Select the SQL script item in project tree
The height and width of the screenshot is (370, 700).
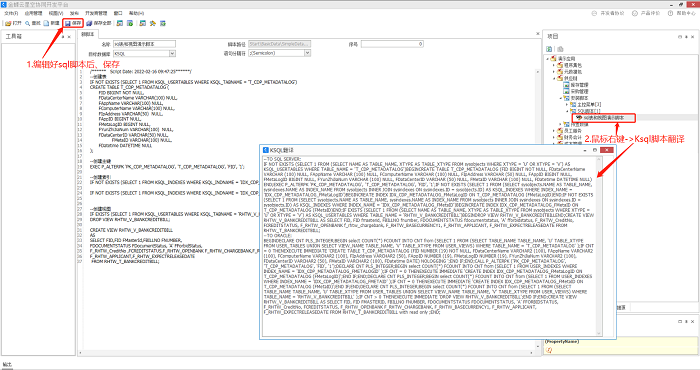pyautogui.click(x=603, y=118)
